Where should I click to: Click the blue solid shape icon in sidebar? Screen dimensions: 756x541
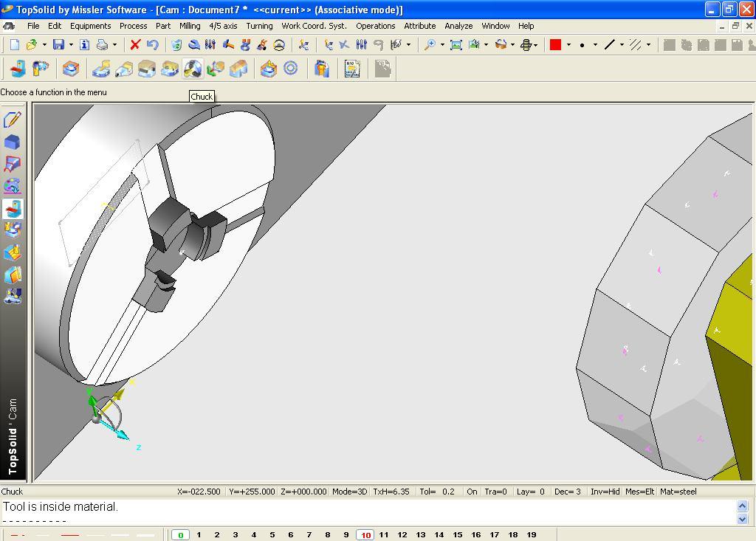pos(12,142)
